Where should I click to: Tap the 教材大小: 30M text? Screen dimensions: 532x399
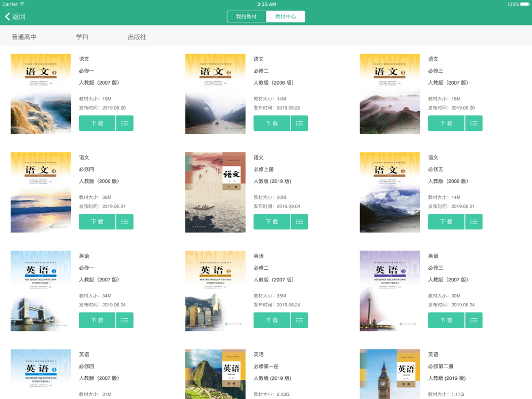pyautogui.click(x=444, y=295)
